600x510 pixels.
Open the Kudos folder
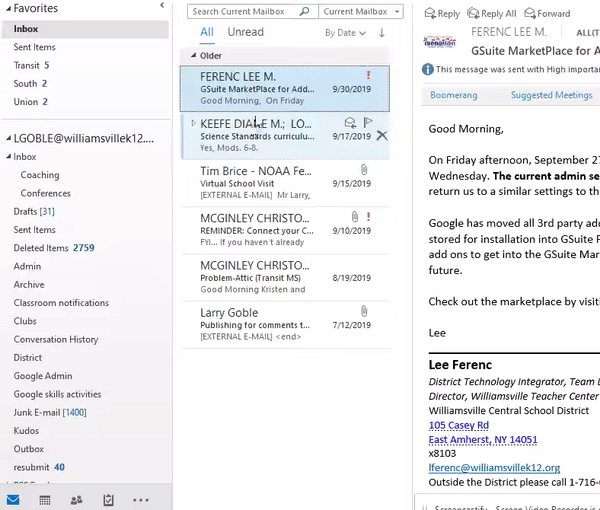(x=26, y=431)
